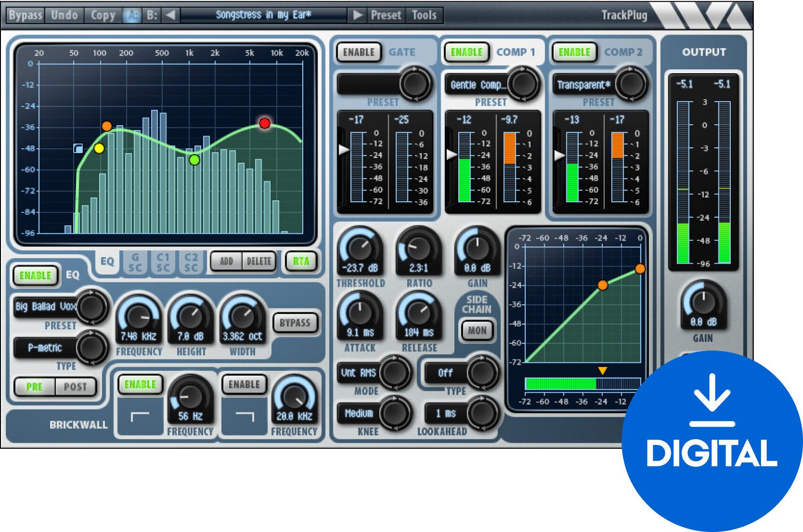Click the DELETE band button
Image resolution: width=803 pixels, height=532 pixels.
click(259, 261)
